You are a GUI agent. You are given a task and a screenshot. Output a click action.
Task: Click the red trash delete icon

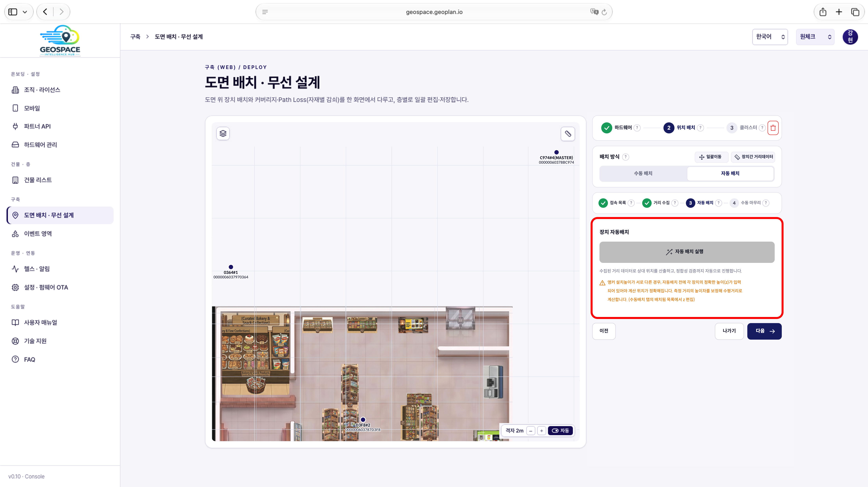point(773,128)
